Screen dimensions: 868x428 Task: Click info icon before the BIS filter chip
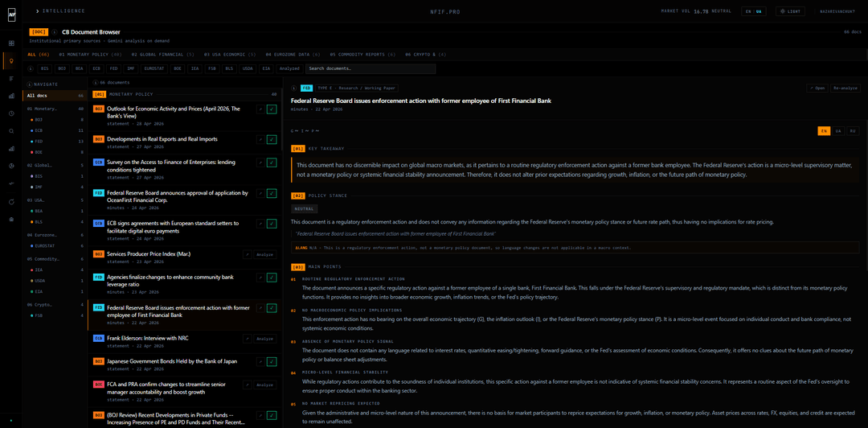[x=31, y=68]
